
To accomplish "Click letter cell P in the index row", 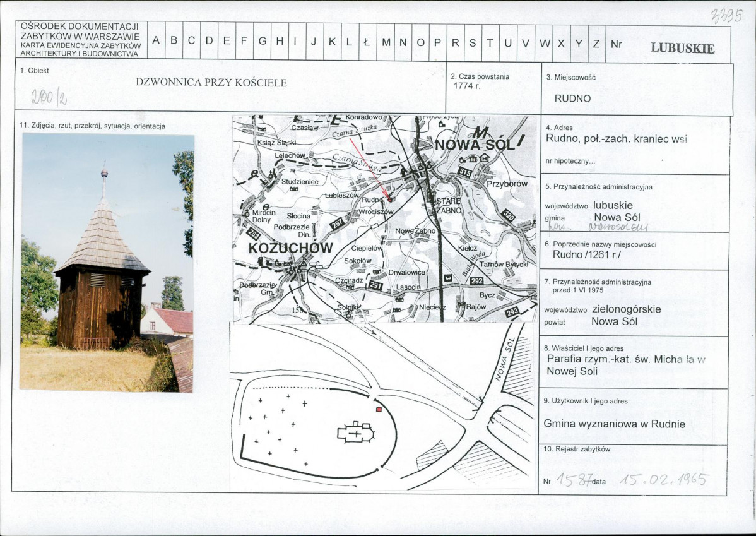I will [438, 42].
